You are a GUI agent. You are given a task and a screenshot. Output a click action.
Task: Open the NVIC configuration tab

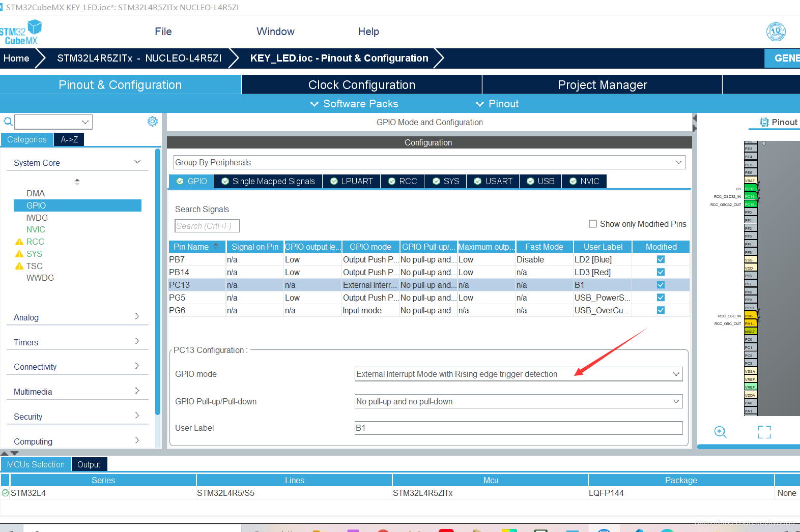coord(584,181)
